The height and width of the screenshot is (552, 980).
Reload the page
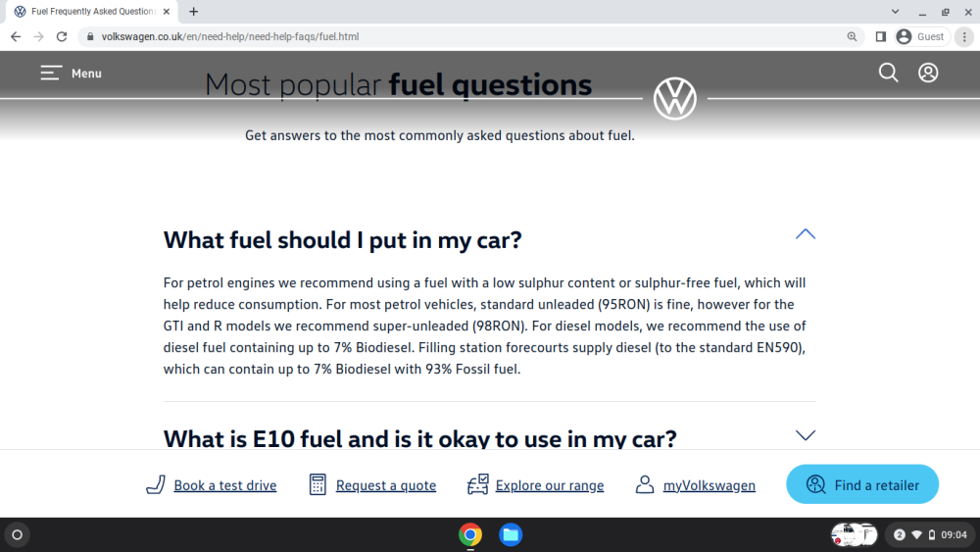coord(61,37)
